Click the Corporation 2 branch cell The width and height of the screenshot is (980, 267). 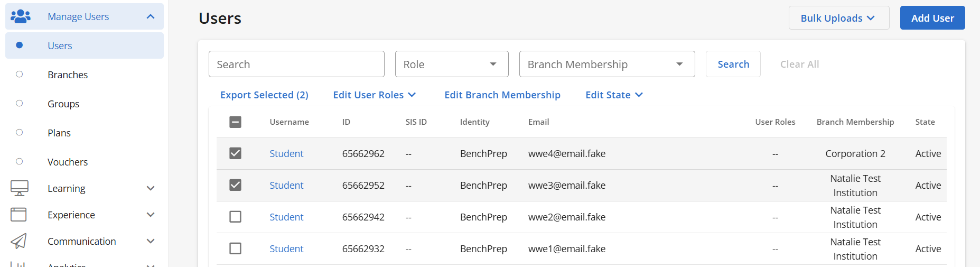855,153
